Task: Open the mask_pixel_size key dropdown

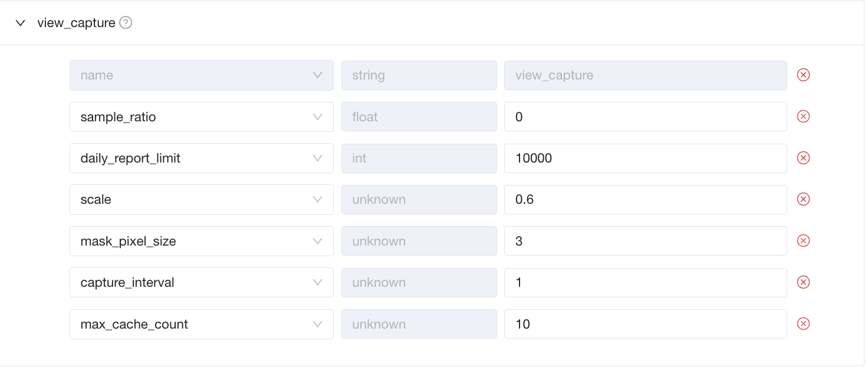Action: (x=202, y=241)
